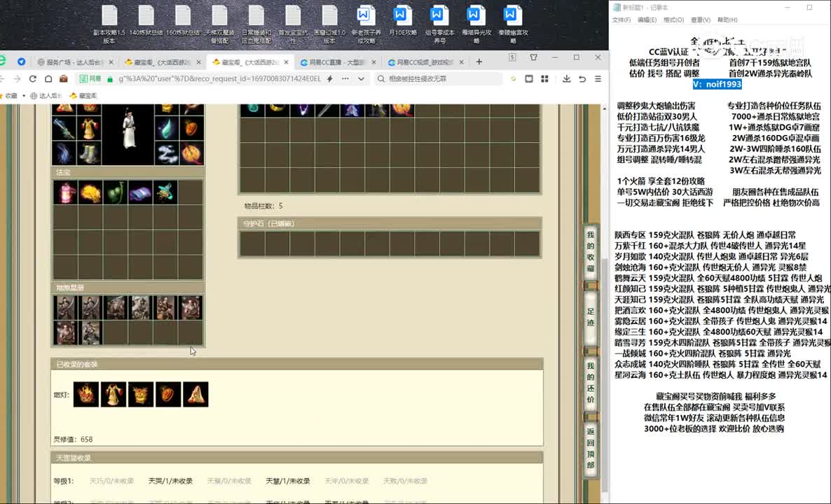Screen dimensions: 831x504
Task: Switch to the 网易CC直播 browser tab
Action: pos(336,62)
